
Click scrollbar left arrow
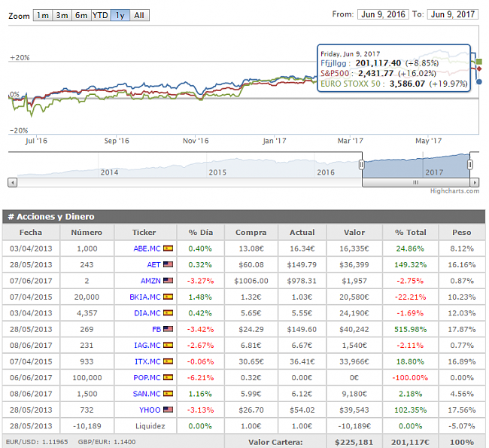point(13,182)
